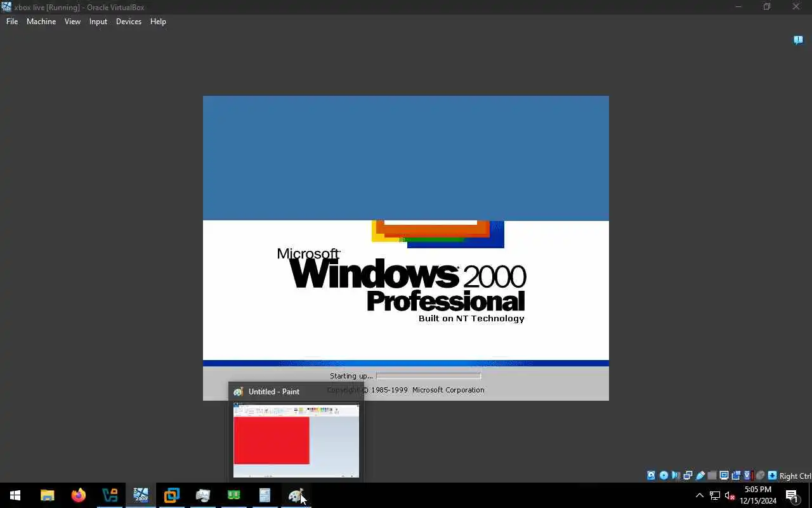Switch to Paint via taskbar palette icon

point(296,495)
